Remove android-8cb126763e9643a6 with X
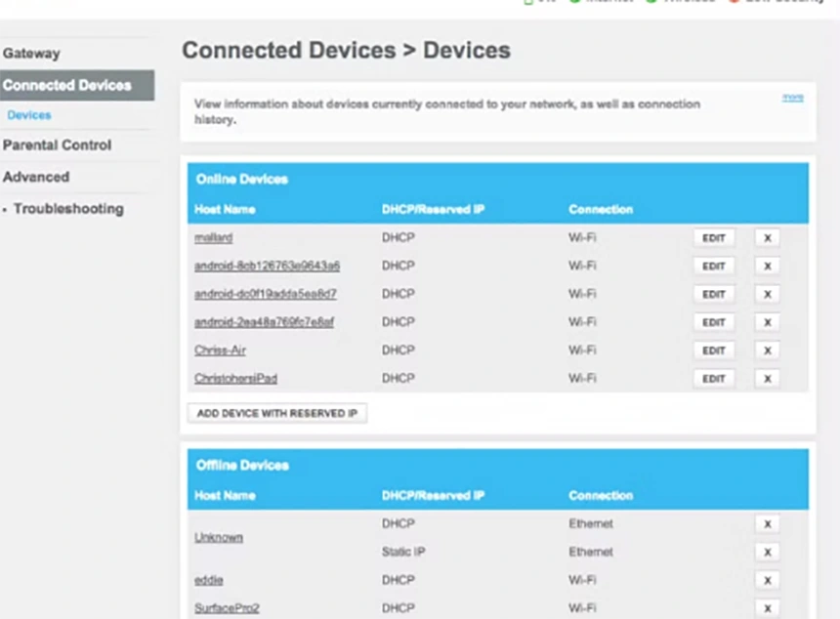Image resolution: width=840 pixels, height=619 pixels. coord(767,267)
